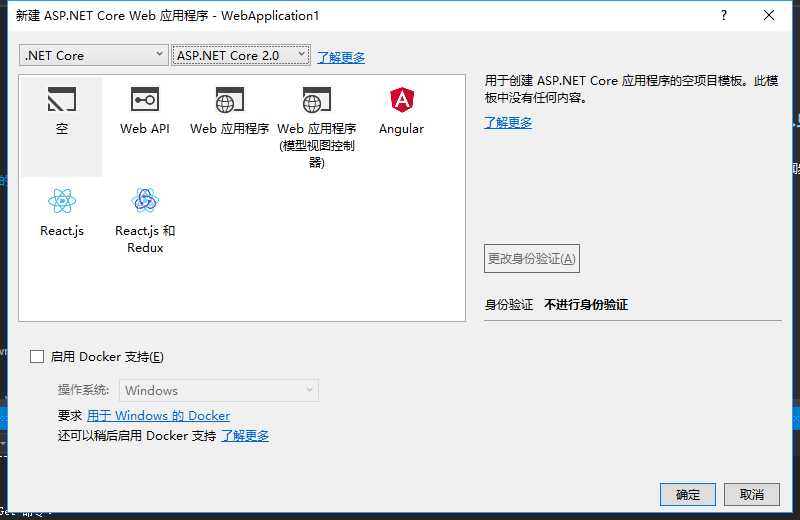
Task: Confirm with the 确定 button
Action: [x=688, y=494]
